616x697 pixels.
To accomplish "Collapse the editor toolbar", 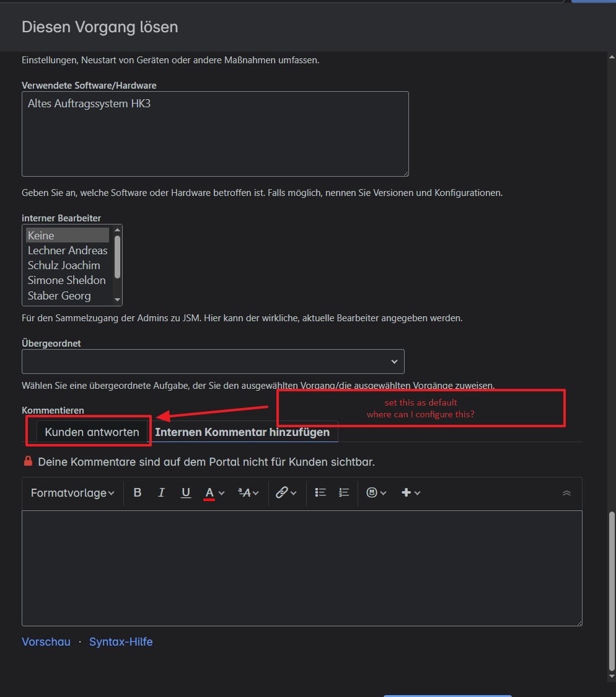I will point(566,493).
